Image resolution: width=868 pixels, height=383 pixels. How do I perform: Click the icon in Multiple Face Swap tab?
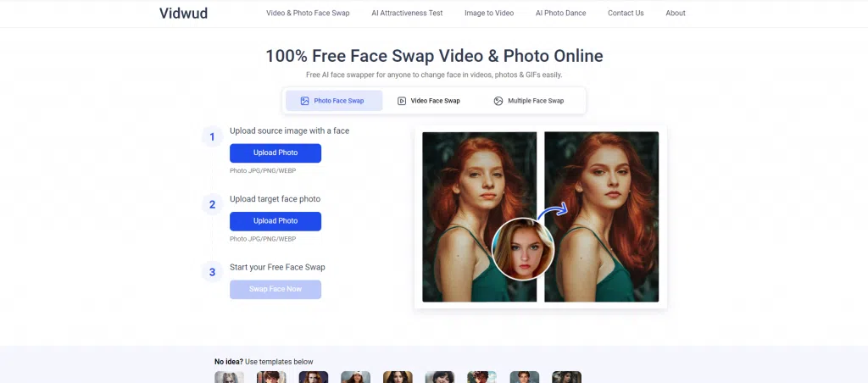point(498,101)
